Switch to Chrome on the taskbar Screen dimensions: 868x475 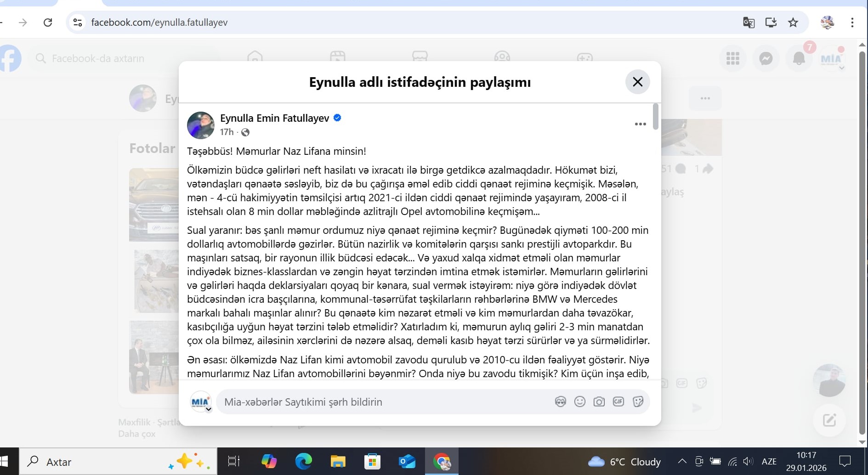[x=442, y=461]
